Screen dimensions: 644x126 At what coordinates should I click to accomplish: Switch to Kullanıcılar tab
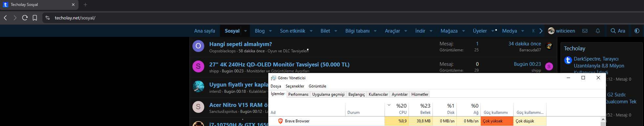tap(378, 94)
